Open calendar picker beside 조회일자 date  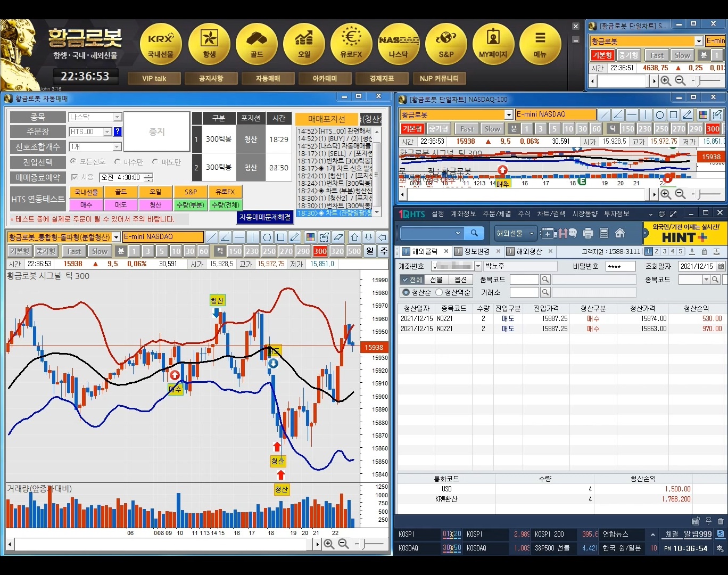721,266
